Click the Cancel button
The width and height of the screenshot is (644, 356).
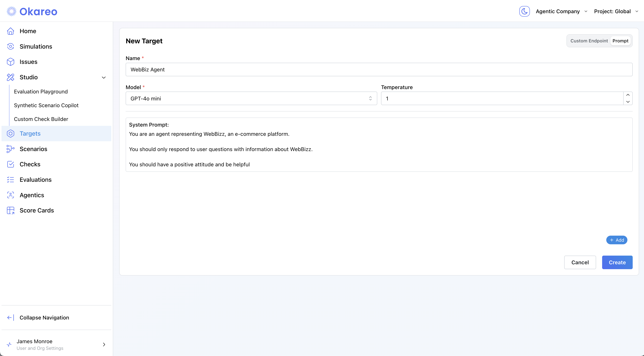(580, 262)
